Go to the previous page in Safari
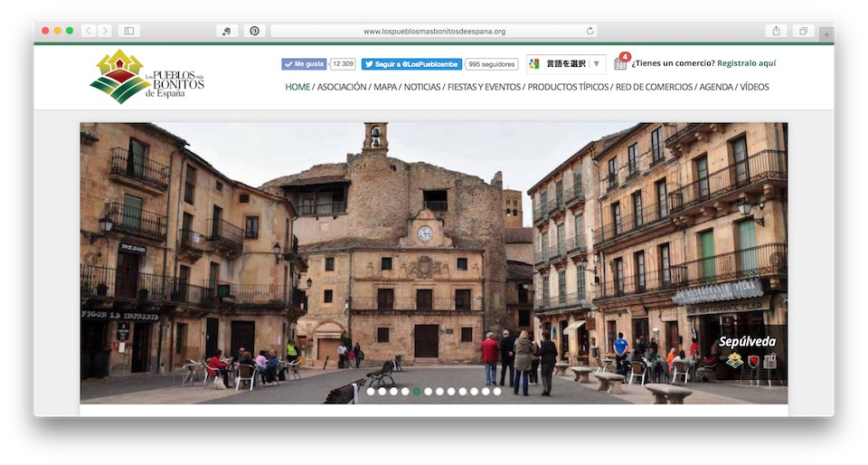Screen dimensions: 868x465 89,31
